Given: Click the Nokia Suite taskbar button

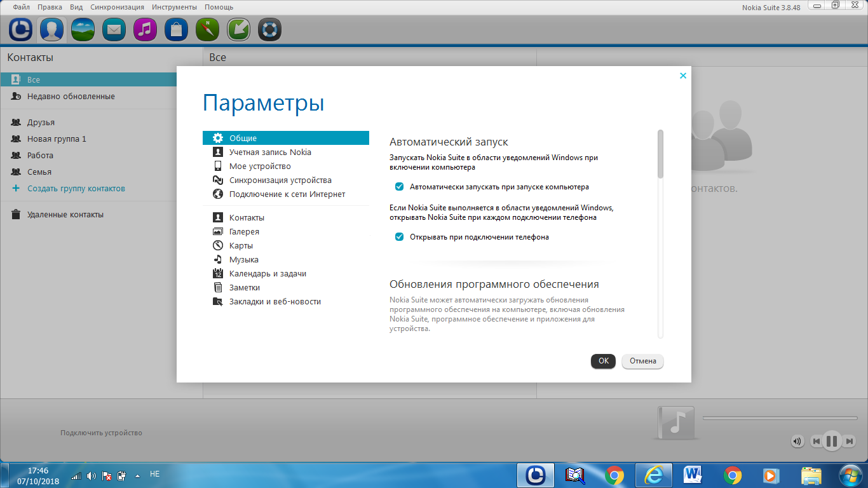Looking at the screenshot, I should 536,475.
